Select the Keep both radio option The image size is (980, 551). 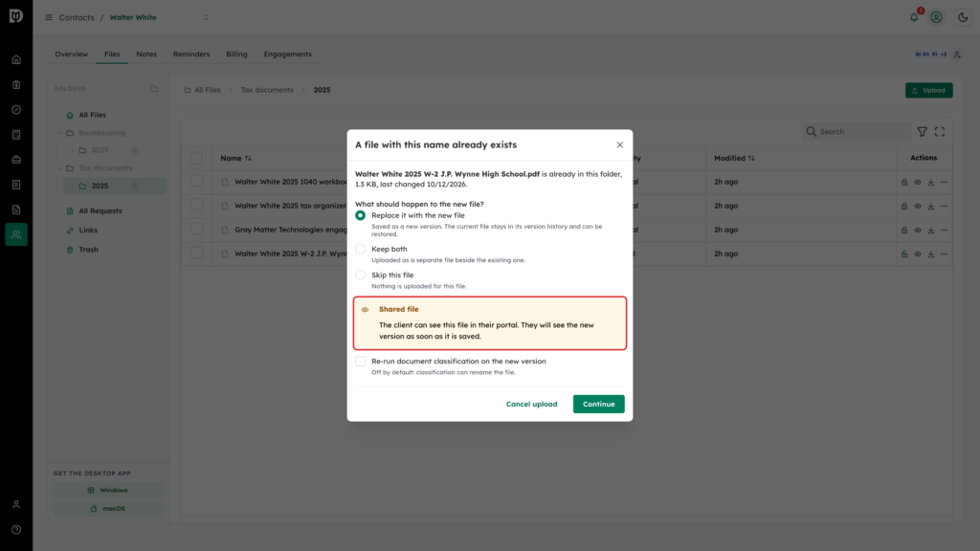(361, 250)
